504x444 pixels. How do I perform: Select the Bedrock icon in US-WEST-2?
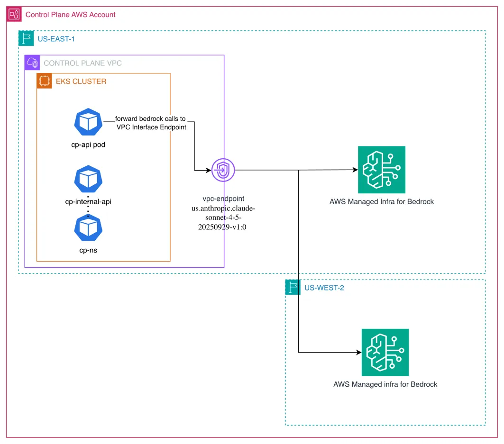pos(385,353)
